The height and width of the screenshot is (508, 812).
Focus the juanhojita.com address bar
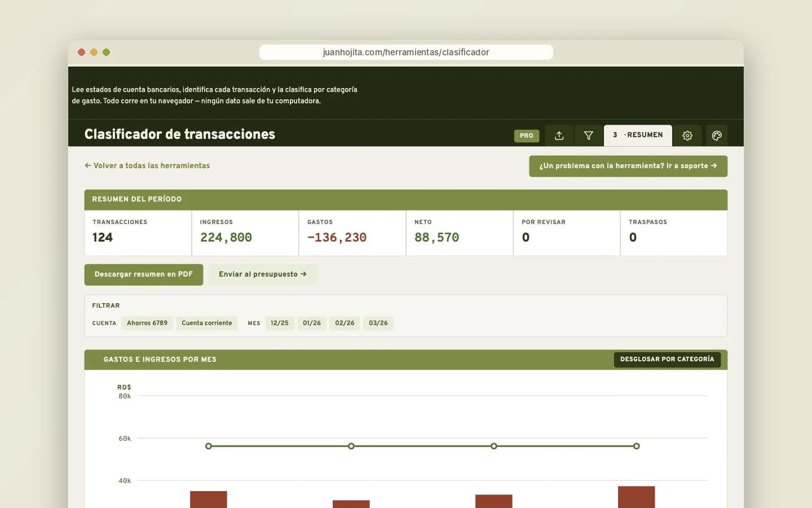[406, 52]
